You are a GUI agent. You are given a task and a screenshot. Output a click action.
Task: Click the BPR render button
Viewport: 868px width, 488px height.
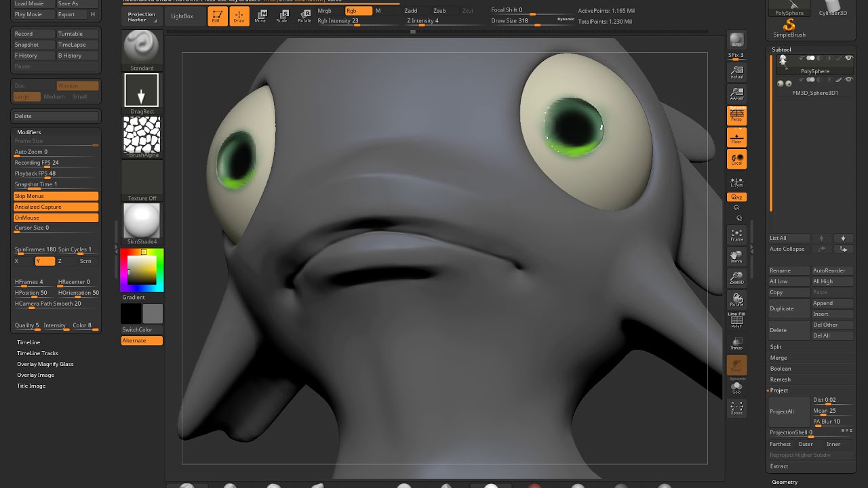tap(736, 40)
